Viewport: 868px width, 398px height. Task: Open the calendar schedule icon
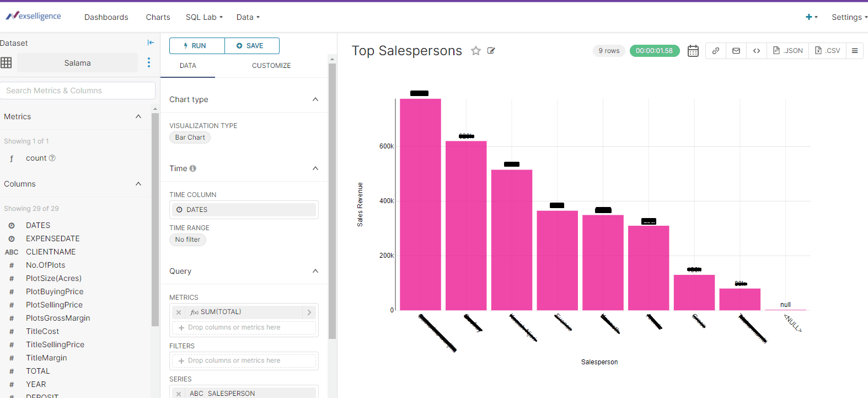pyautogui.click(x=693, y=51)
